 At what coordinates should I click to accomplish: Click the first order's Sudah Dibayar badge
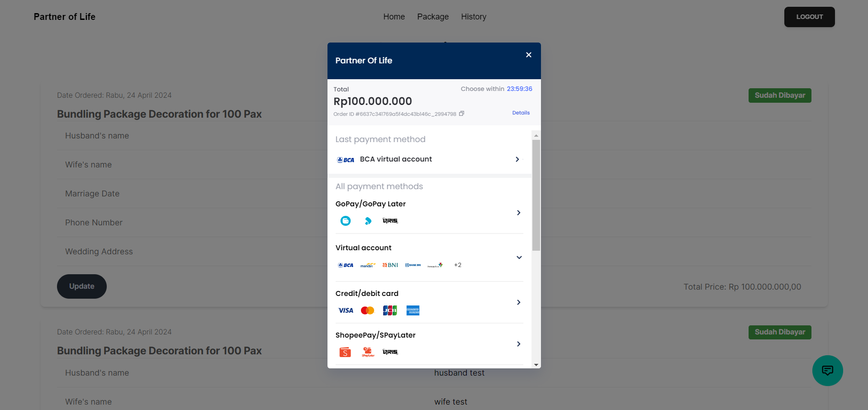tap(780, 95)
